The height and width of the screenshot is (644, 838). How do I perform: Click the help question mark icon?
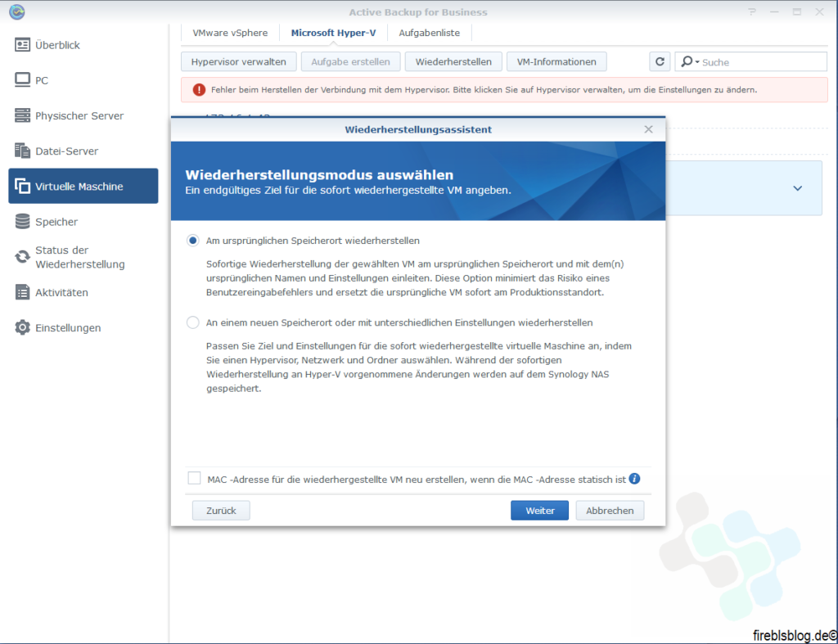point(752,11)
